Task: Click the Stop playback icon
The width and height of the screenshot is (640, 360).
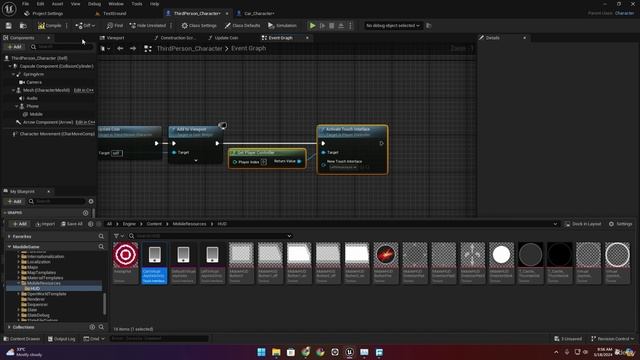Action: tap(332, 26)
